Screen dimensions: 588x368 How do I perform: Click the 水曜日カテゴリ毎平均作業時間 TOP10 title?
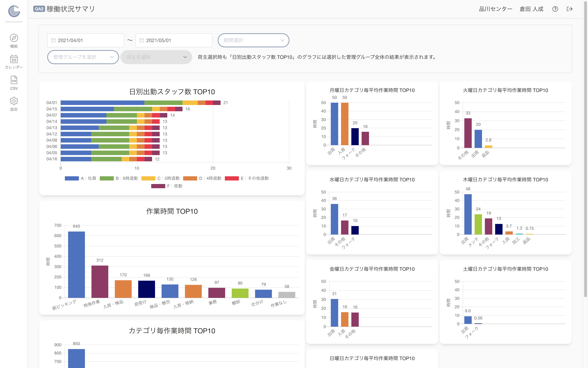tap(372, 180)
